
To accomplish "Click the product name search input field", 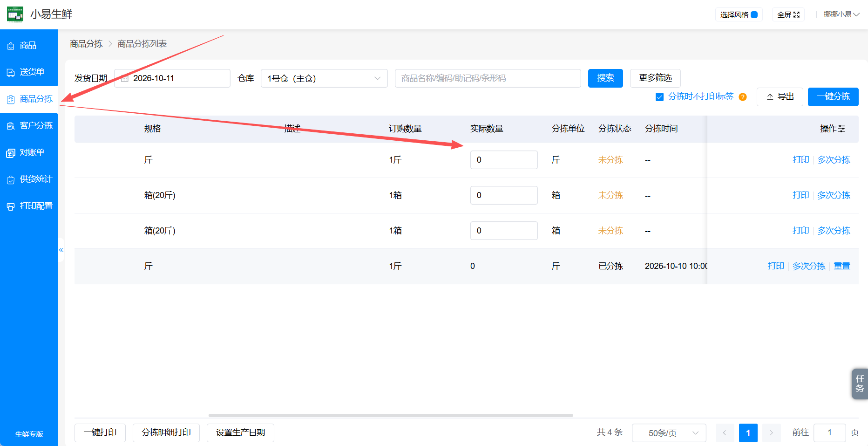I will pos(488,78).
